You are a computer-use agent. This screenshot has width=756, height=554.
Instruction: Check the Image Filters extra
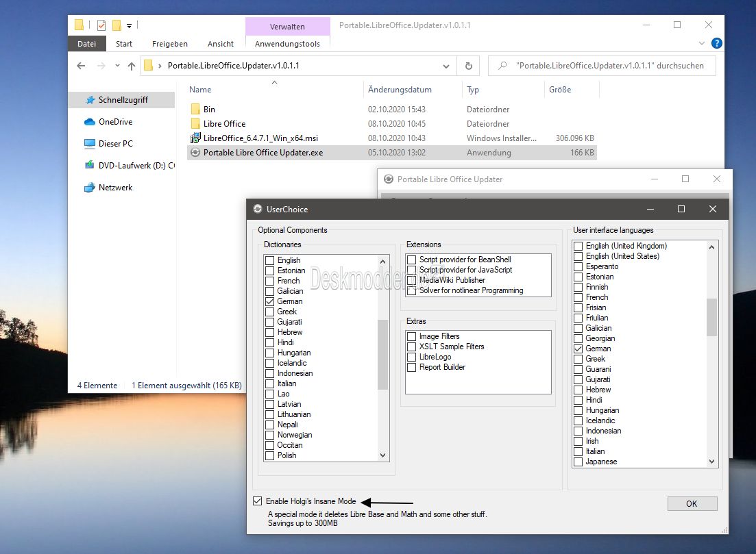[412, 336]
